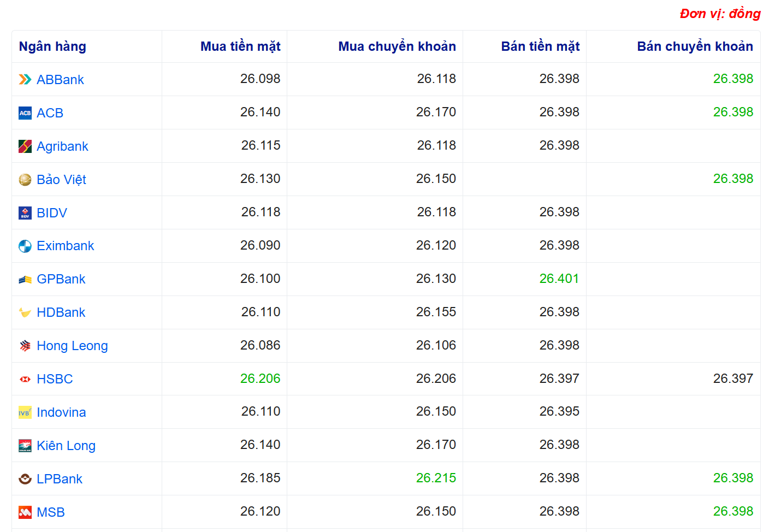The width and height of the screenshot is (769, 532).
Task: Click the Bán chuyển khoản column header
Action: (x=695, y=46)
